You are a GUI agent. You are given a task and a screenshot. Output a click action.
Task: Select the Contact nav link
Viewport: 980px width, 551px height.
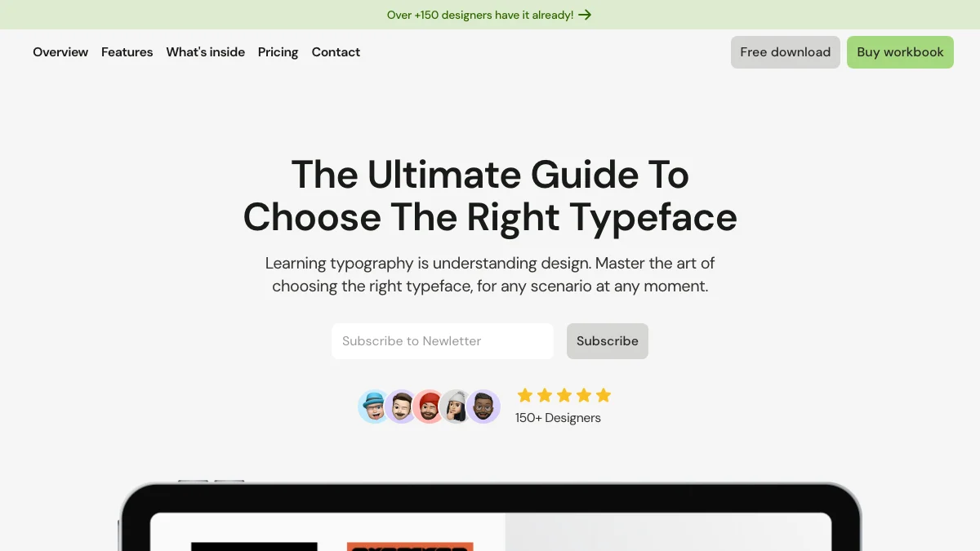point(336,52)
